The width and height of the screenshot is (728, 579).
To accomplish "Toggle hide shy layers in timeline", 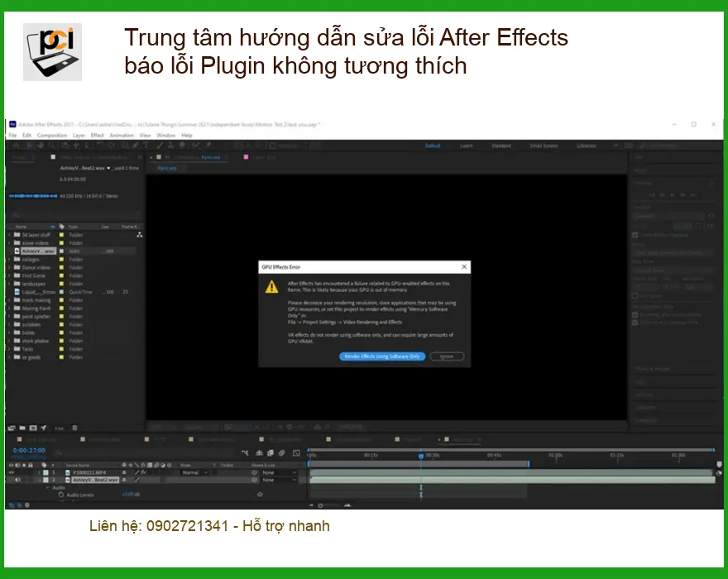I will pyautogui.click(x=259, y=453).
